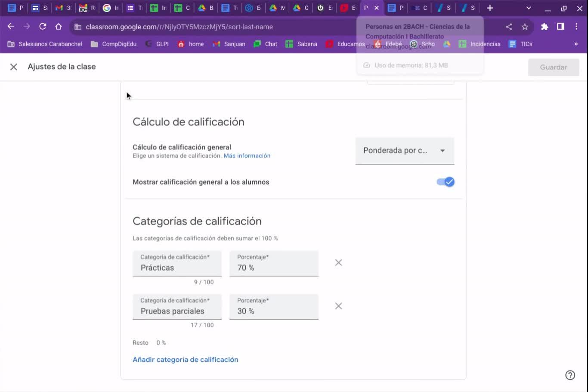
Task: Switch to the Gmail tab
Action: pyautogui.click(x=63, y=8)
